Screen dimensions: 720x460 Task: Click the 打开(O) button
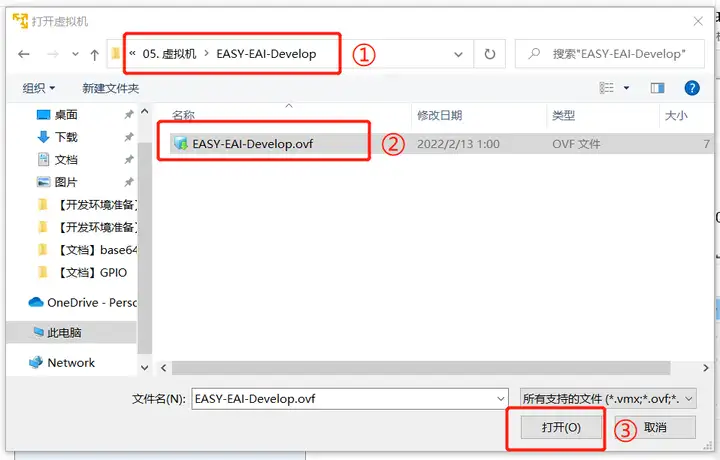coord(561,427)
